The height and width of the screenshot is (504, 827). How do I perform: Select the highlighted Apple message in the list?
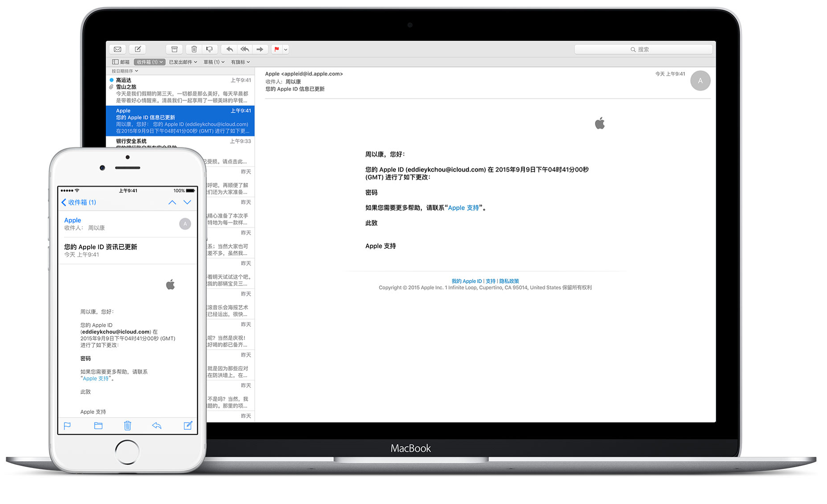(x=180, y=121)
